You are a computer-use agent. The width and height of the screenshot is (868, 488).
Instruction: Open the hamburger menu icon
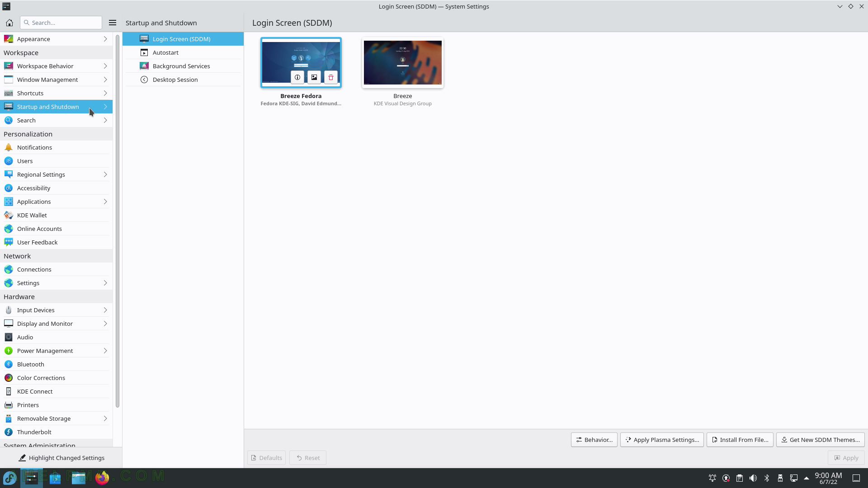113,23
